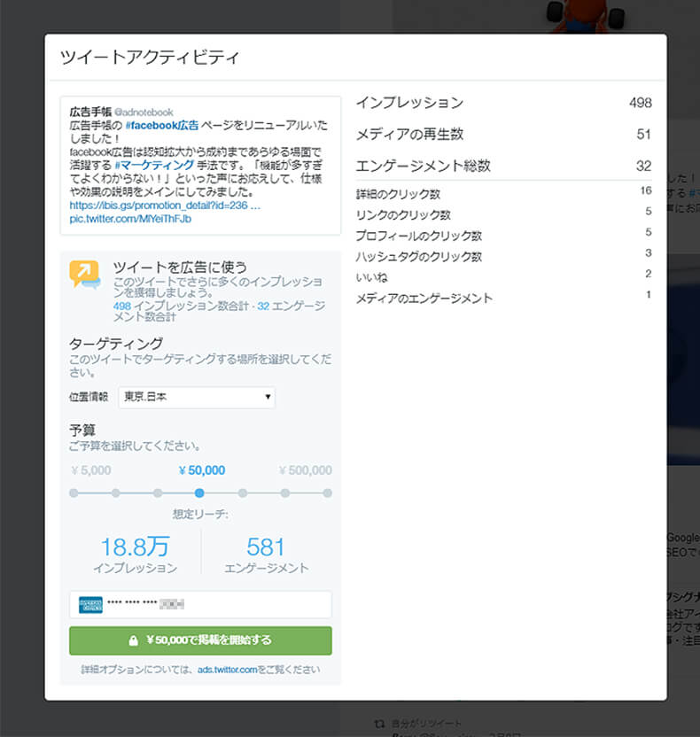
Task: Click the American Express card icon
Action: (90, 605)
